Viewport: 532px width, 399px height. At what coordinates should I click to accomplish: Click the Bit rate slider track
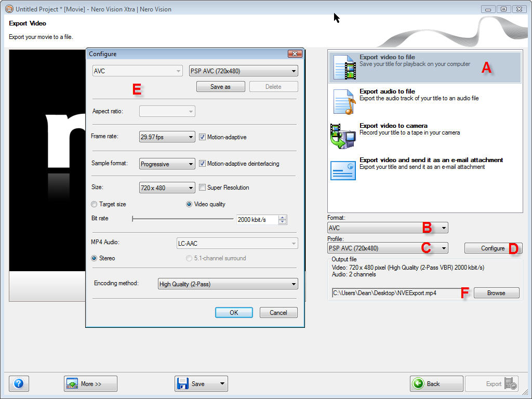click(x=182, y=219)
